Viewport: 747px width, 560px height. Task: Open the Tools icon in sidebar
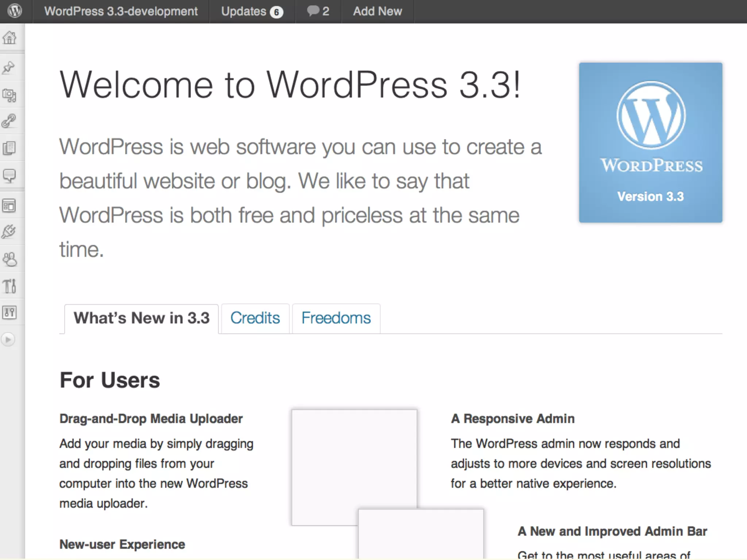9,286
